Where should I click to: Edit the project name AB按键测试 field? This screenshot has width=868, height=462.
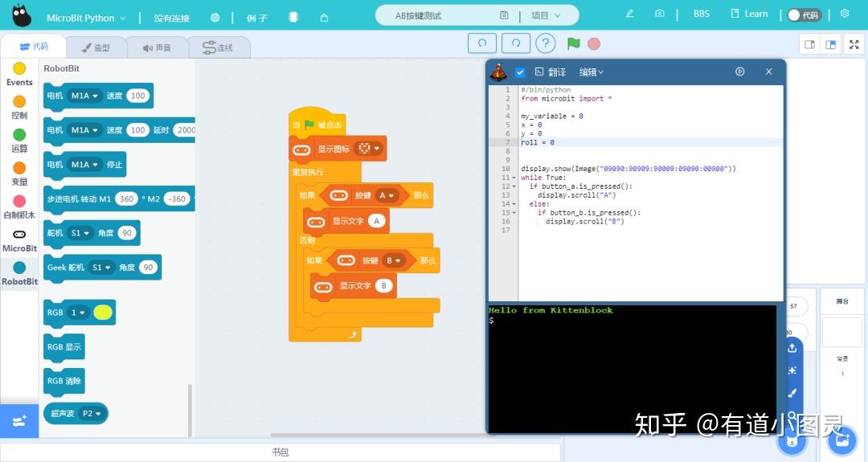419,15
